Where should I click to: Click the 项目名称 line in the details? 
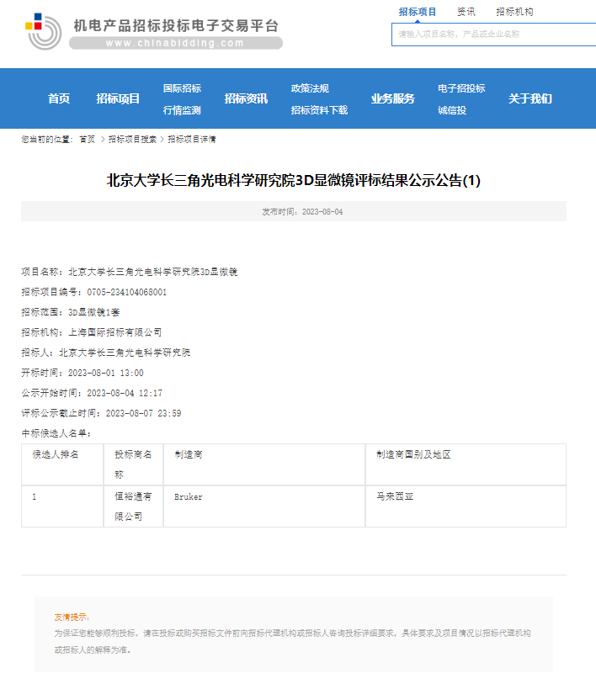point(130,272)
